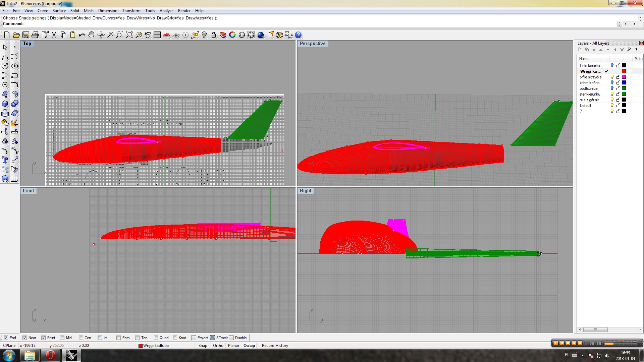The width and height of the screenshot is (644, 362).
Task: Toggle visibility bulb of prfile skrzydła layer
Action: coord(612,77)
